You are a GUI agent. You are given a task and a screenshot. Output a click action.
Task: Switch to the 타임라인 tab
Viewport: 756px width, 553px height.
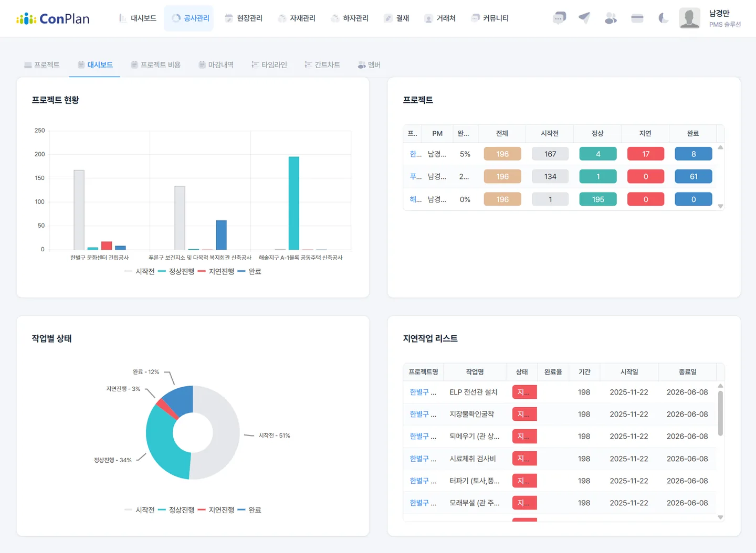(x=269, y=65)
